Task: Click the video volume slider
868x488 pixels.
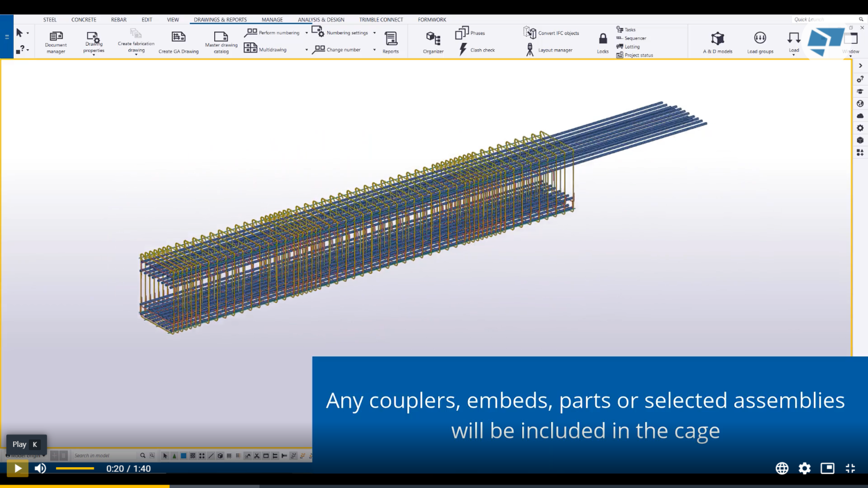Action: pos(75,468)
